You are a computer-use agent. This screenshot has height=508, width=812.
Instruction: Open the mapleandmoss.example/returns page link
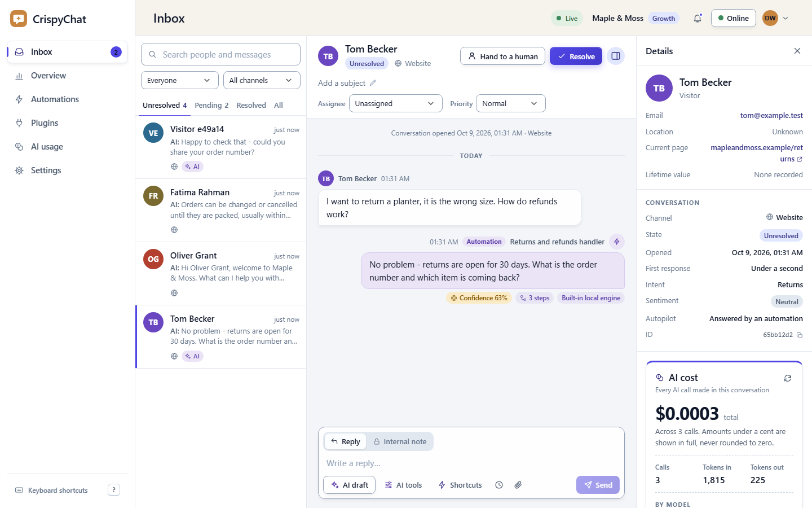point(757,153)
